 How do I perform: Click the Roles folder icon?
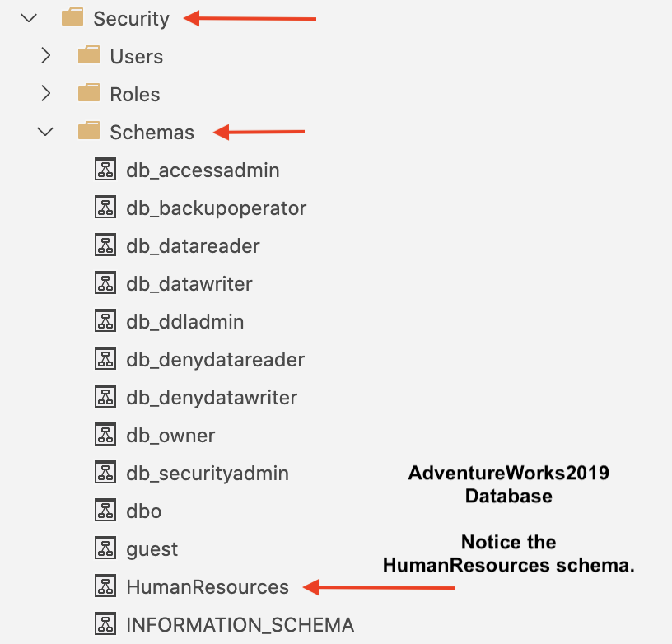tap(89, 94)
